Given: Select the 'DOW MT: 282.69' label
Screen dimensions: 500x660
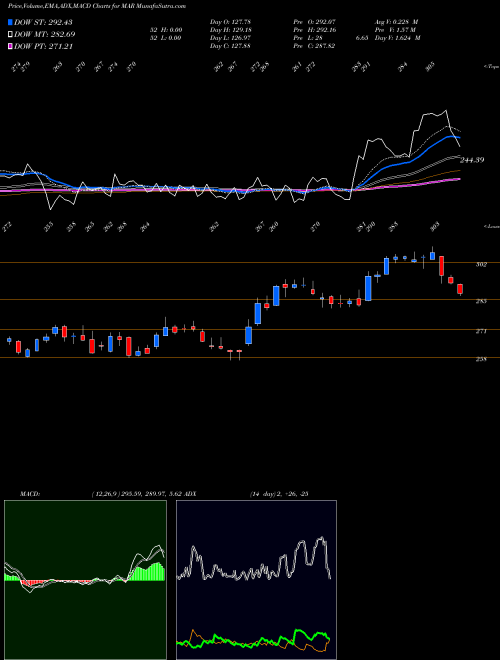Looking at the screenshot, I should 45,34.
